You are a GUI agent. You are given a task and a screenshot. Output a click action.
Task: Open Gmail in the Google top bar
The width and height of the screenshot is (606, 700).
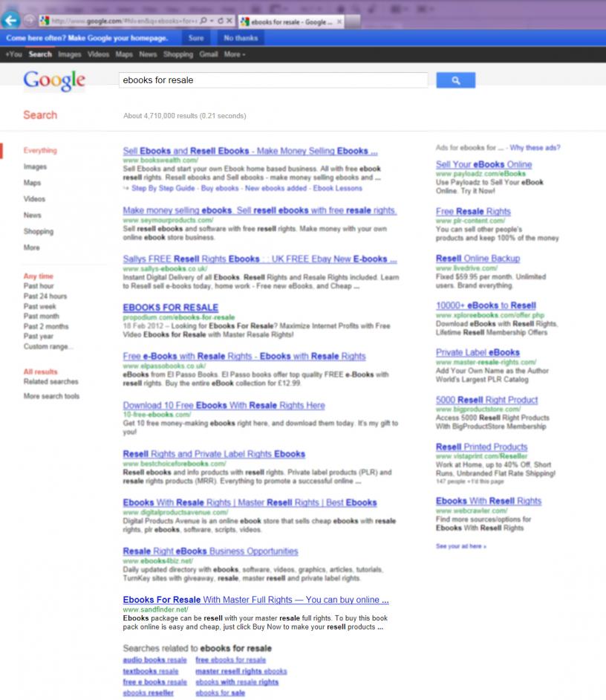click(209, 54)
